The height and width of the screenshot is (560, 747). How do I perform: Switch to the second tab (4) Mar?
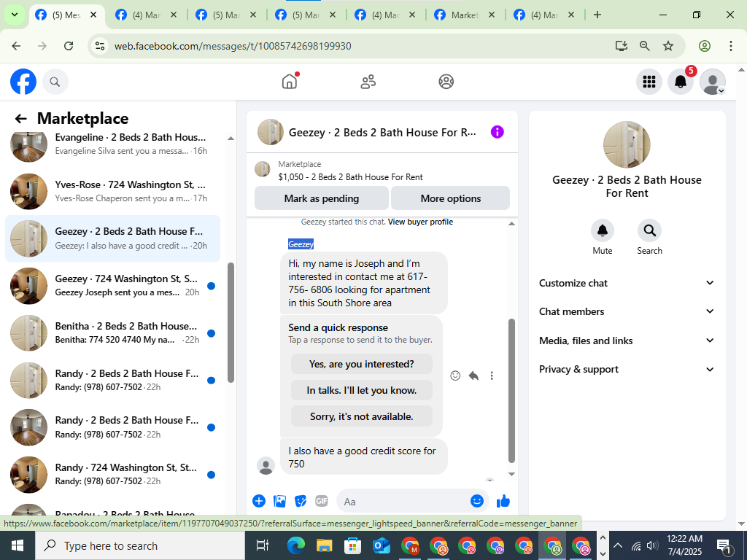point(145,15)
